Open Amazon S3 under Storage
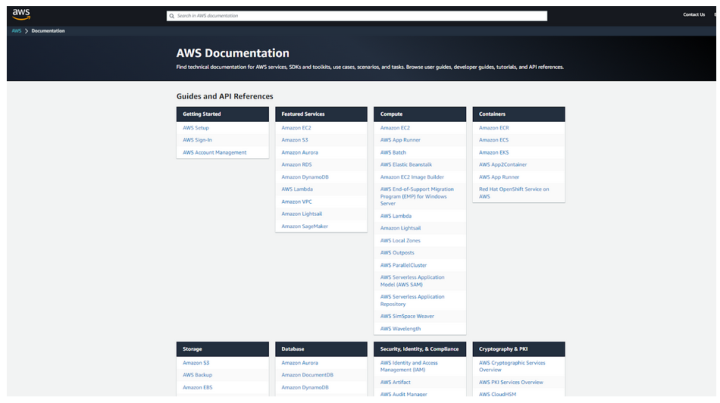This screenshot has height=403, width=720. click(196, 363)
